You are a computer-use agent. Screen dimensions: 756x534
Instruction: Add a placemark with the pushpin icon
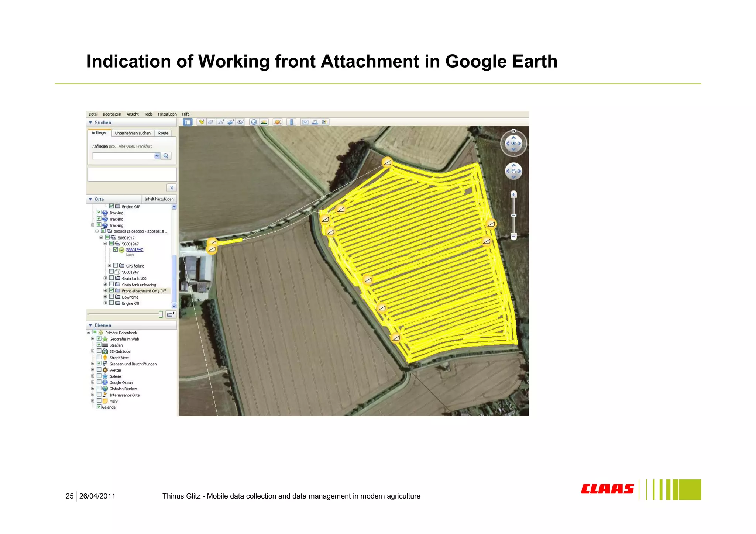[x=201, y=122]
